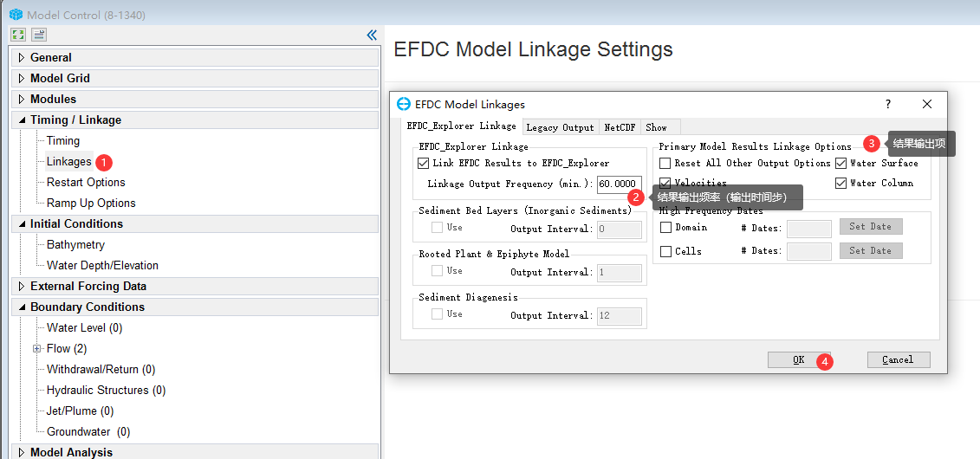This screenshot has height=459, width=980.
Task: Expand the General section
Action: pyautogui.click(x=22, y=57)
